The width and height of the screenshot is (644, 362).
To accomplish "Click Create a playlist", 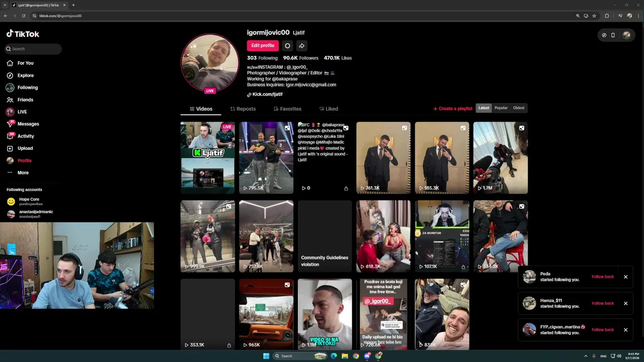I will point(453,109).
